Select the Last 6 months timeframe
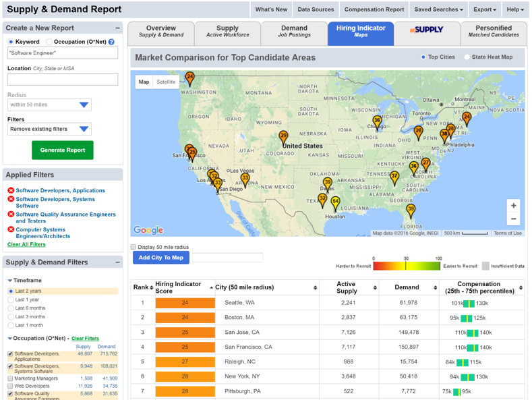Screen dimensions: 532x400 pos(11,308)
